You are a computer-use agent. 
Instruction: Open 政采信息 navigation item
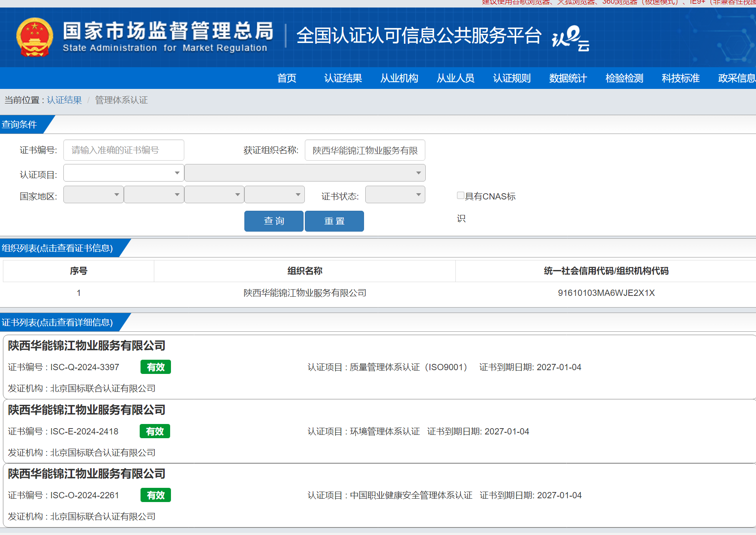click(x=737, y=78)
